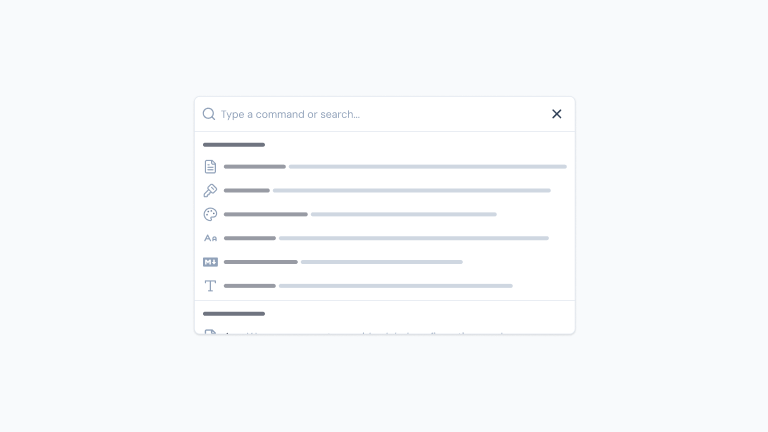768x432 pixels.
Task: Click the partially visible icon at the list bottom
Action: 210,331
